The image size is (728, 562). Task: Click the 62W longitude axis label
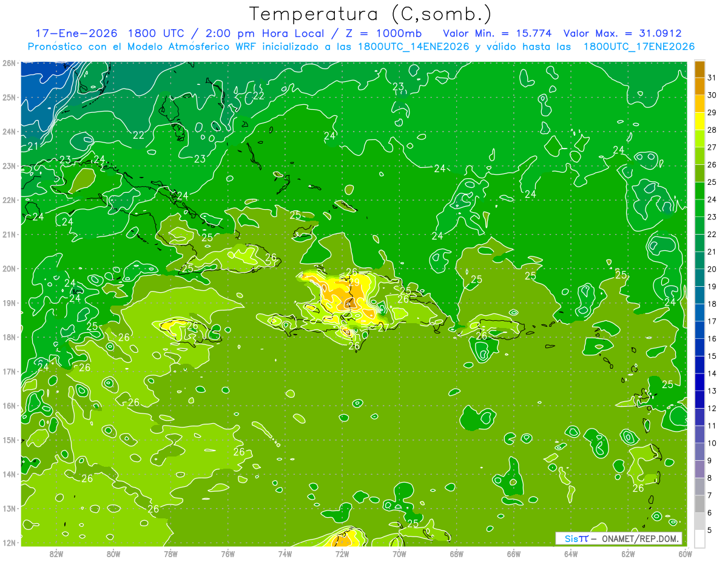[x=628, y=554]
